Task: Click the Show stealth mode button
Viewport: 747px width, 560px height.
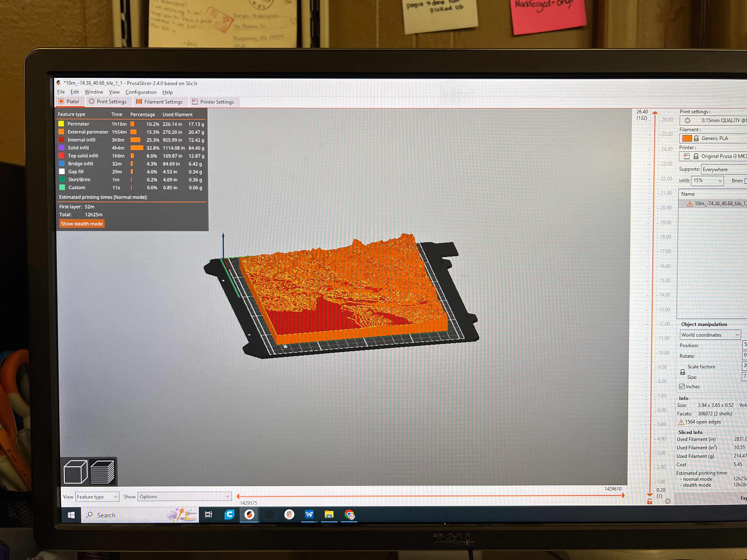Action: (x=82, y=223)
